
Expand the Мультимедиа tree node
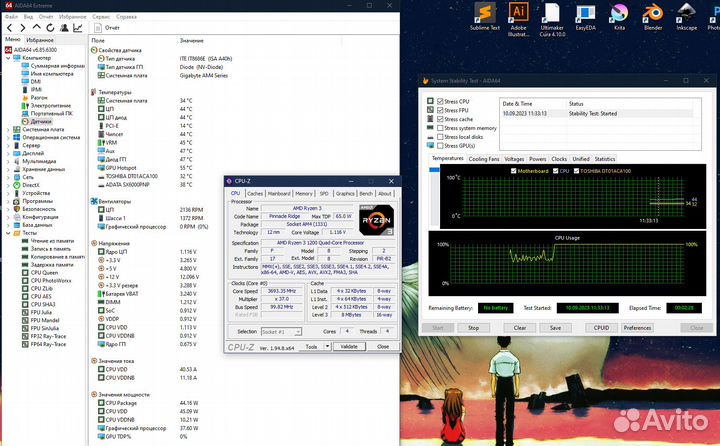(8, 161)
